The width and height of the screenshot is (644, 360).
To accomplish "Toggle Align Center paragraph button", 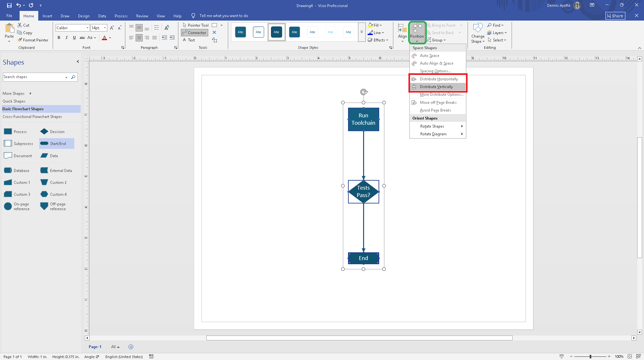I will 139,38.
